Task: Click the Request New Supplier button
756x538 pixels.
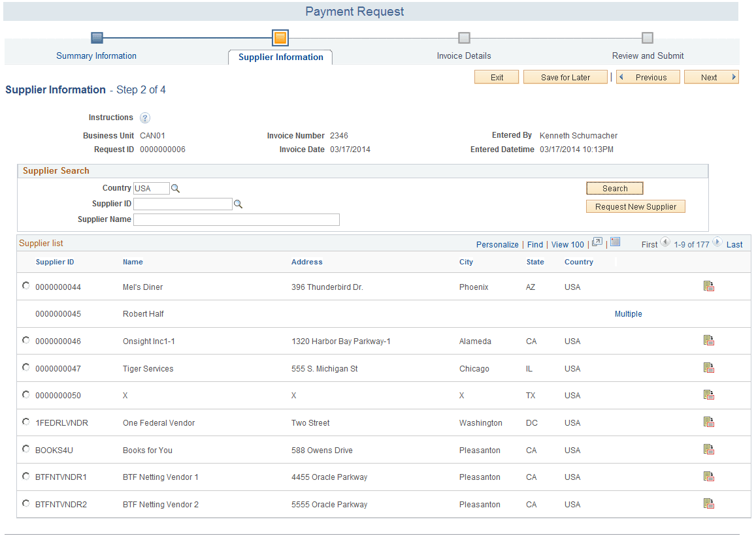Action: click(x=635, y=206)
